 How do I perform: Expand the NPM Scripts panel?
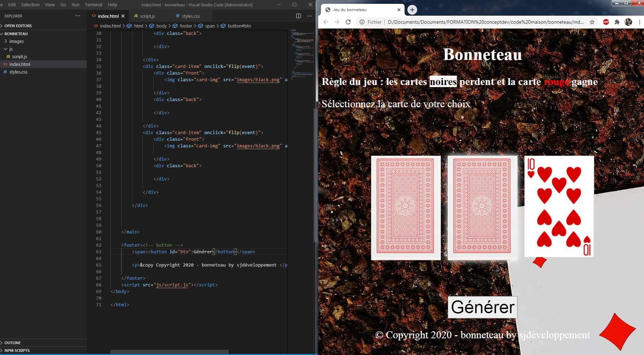[x=43, y=350]
